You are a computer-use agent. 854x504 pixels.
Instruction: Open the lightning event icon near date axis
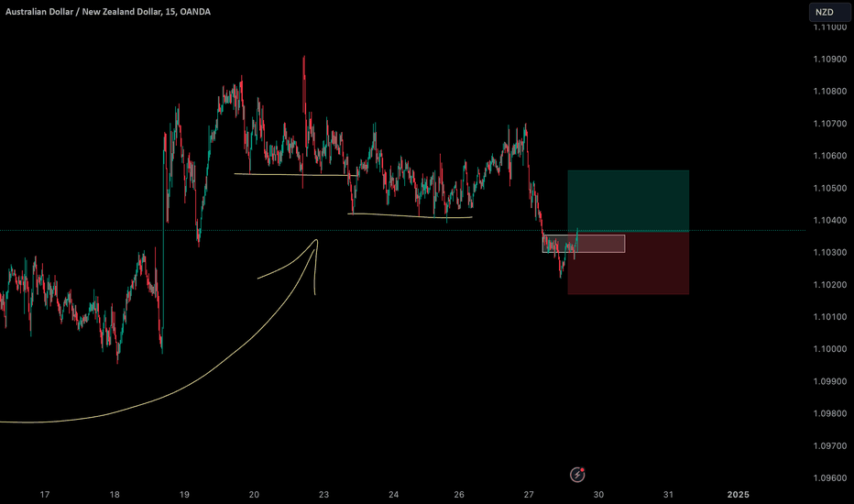(x=577, y=475)
